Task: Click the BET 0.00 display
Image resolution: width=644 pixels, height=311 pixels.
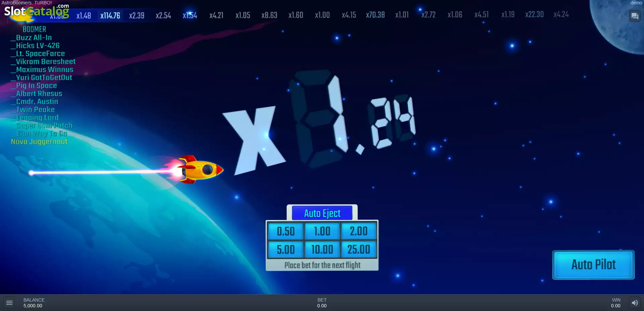Action: [x=322, y=303]
